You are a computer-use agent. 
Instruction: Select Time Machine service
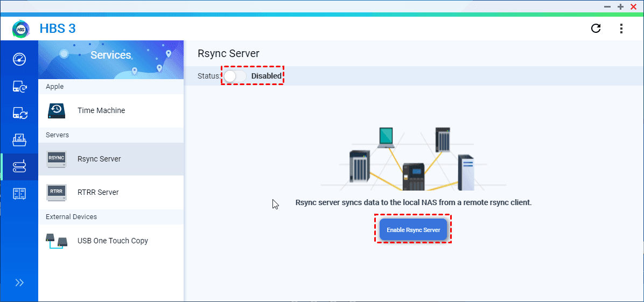point(101,110)
